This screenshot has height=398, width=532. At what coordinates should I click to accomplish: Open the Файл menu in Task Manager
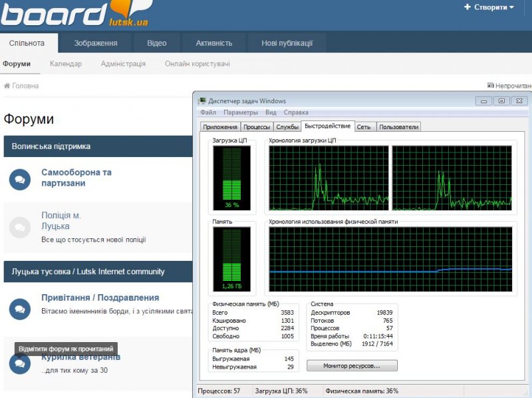[x=207, y=112]
